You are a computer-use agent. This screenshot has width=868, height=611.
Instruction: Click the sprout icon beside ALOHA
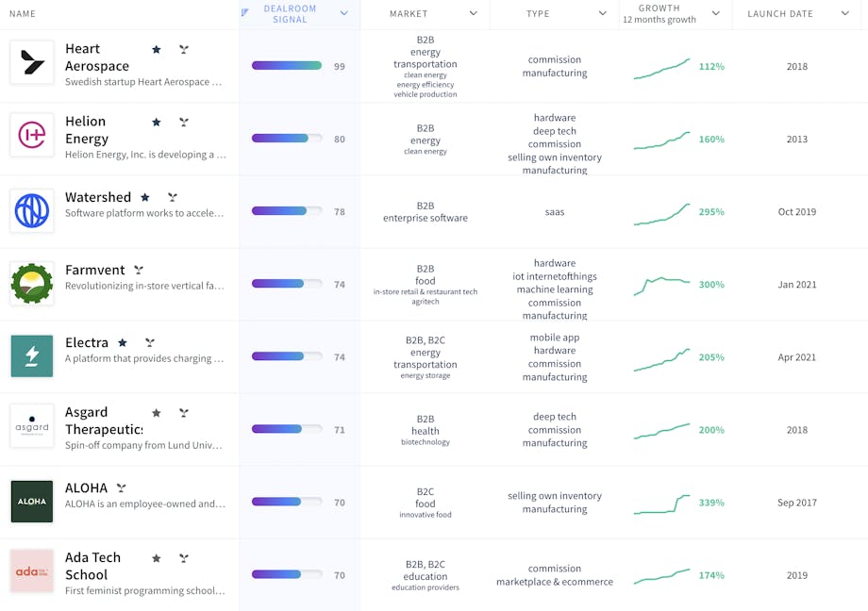121,487
